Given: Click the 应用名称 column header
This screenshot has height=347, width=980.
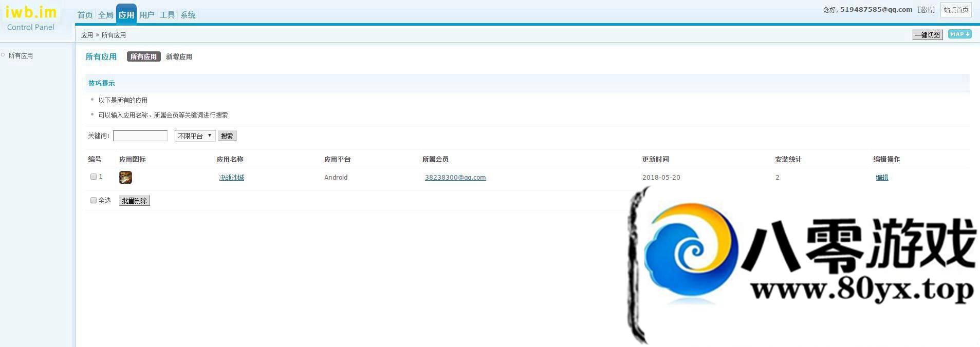Looking at the screenshot, I should coord(230,159).
